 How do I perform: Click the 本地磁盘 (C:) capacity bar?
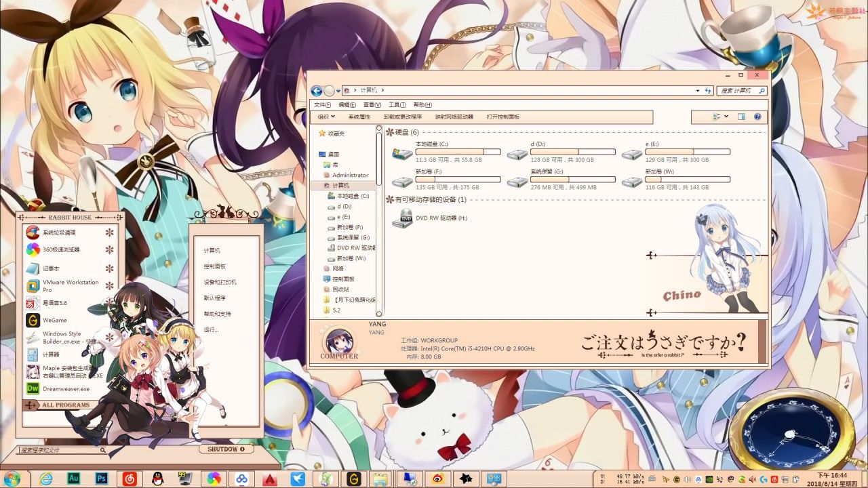(458, 152)
